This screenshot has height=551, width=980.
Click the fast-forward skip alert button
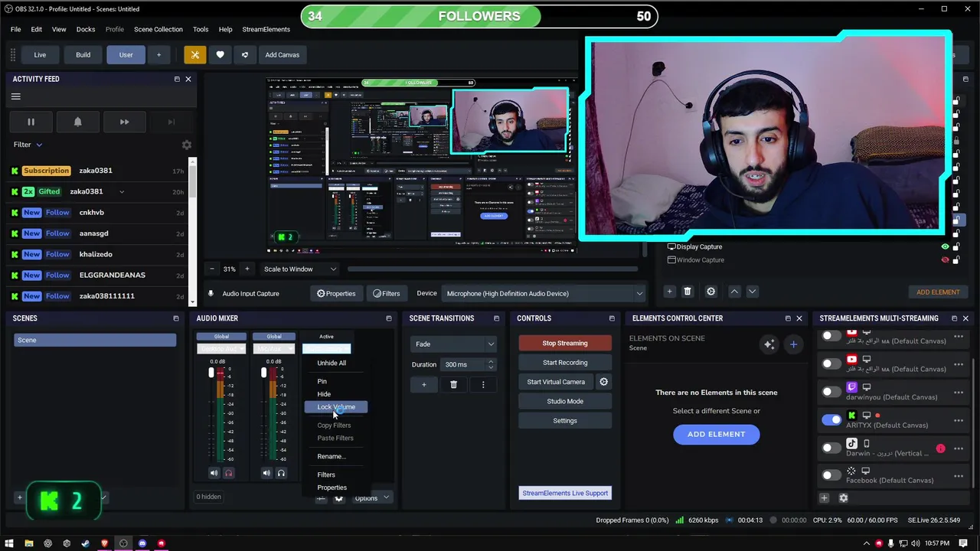pyautogui.click(x=124, y=122)
